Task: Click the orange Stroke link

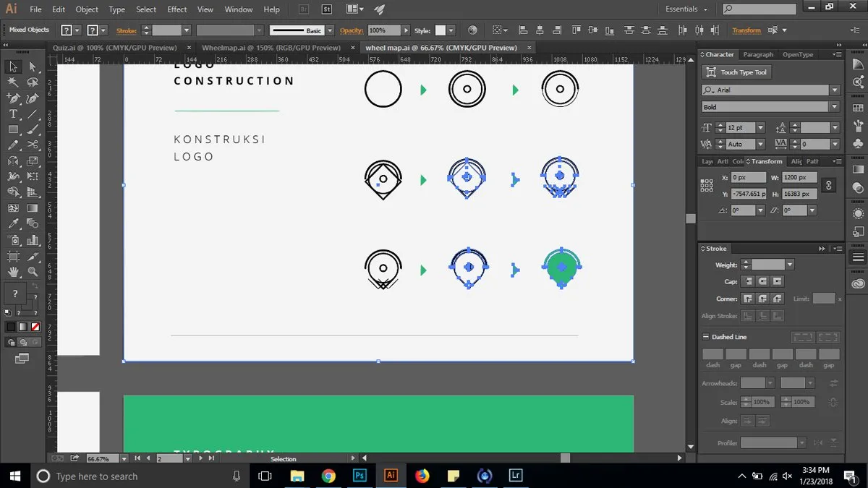Action: pos(127,30)
